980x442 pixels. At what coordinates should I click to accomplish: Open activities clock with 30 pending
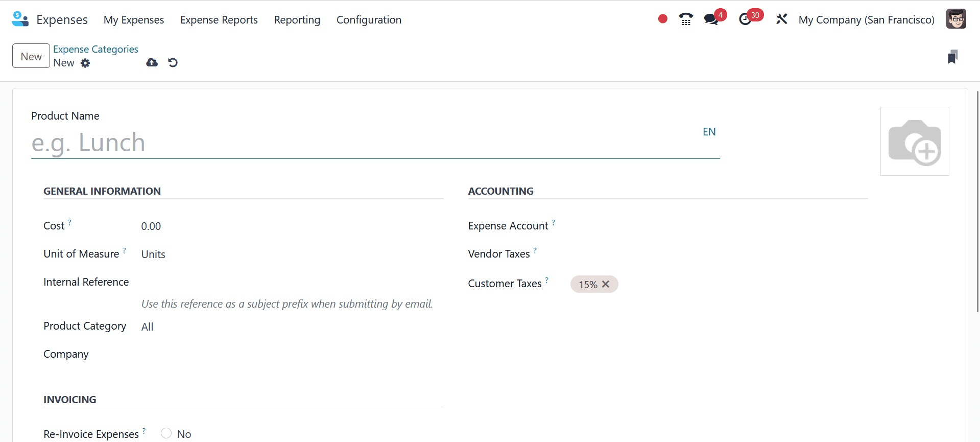(750, 18)
